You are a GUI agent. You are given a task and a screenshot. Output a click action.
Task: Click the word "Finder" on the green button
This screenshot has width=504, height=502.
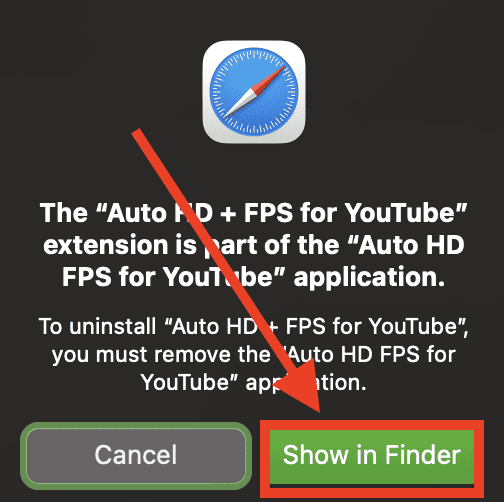(x=423, y=455)
